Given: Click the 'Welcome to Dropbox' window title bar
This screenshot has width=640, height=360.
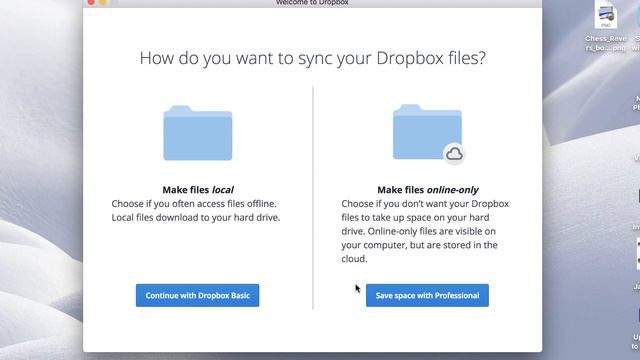Looking at the screenshot, I should [312, 3].
